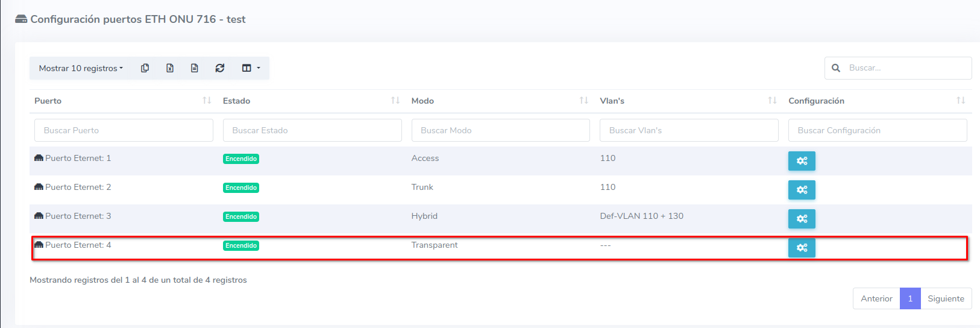The height and width of the screenshot is (328, 980).
Task: Click the Anterior pagination button
Action: point(876,298)
